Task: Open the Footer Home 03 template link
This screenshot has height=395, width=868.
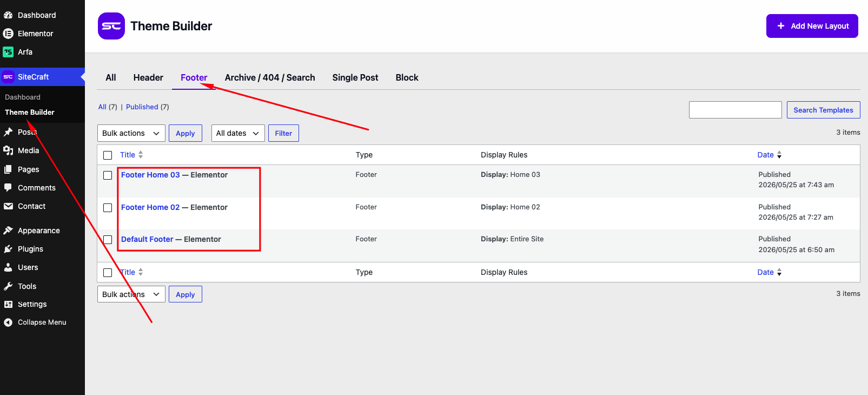Action: (150, 175)
